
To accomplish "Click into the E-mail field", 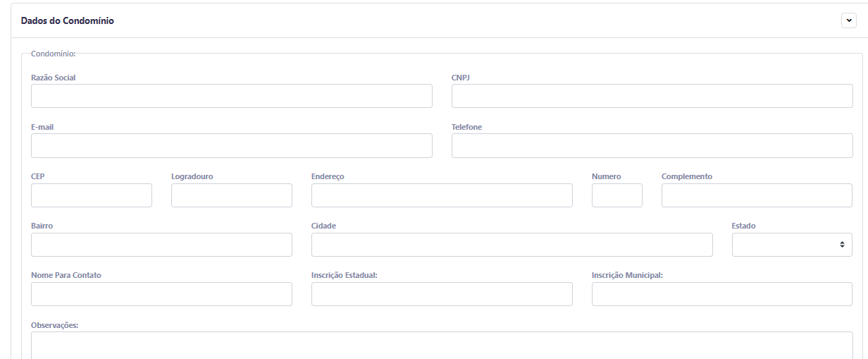I will [x=232, y=146].
